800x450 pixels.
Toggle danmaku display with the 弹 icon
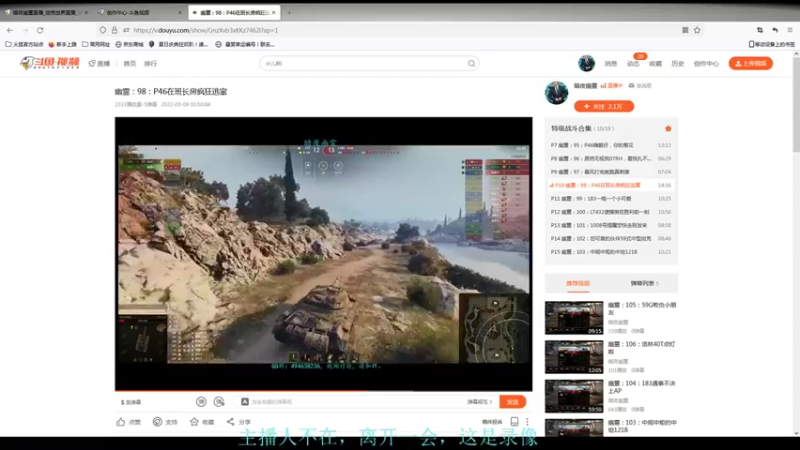pos(201,402)
